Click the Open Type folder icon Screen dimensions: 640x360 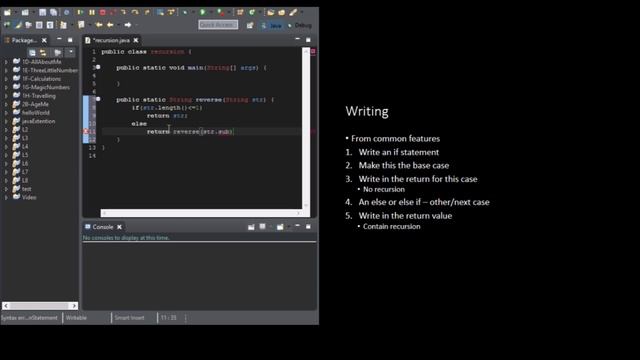(271, 12)
